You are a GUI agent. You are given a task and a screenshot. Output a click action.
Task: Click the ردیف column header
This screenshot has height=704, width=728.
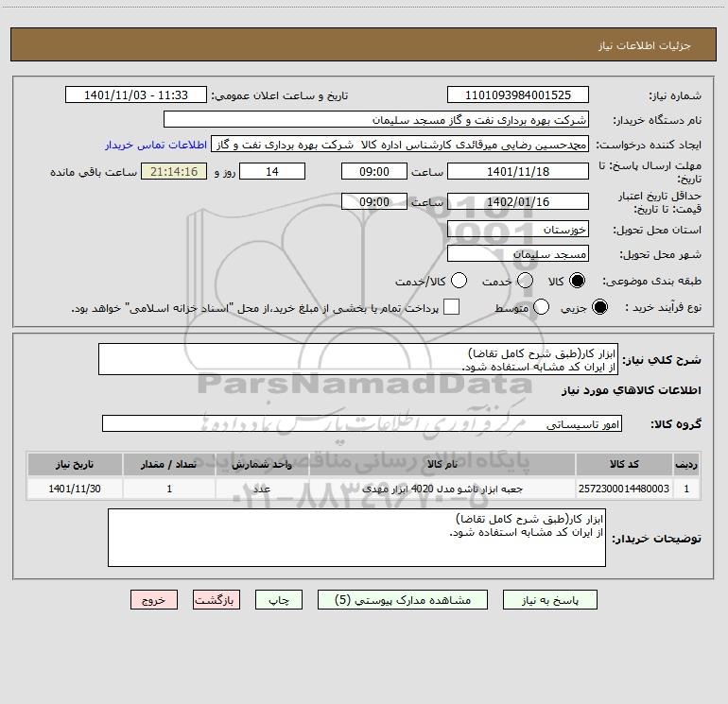pyautogui.click(x=686, y=465)
